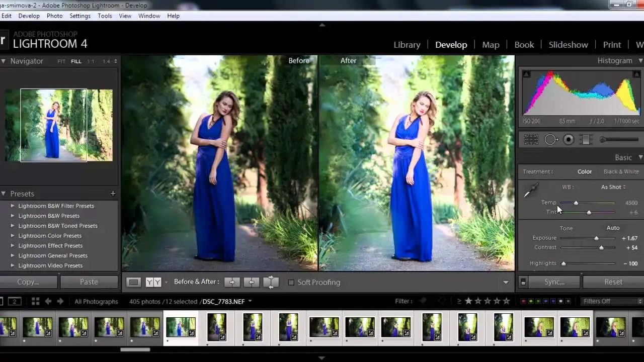644x362 pixels.
Task: Collapse the Presets panel
Action: point(3,194)
